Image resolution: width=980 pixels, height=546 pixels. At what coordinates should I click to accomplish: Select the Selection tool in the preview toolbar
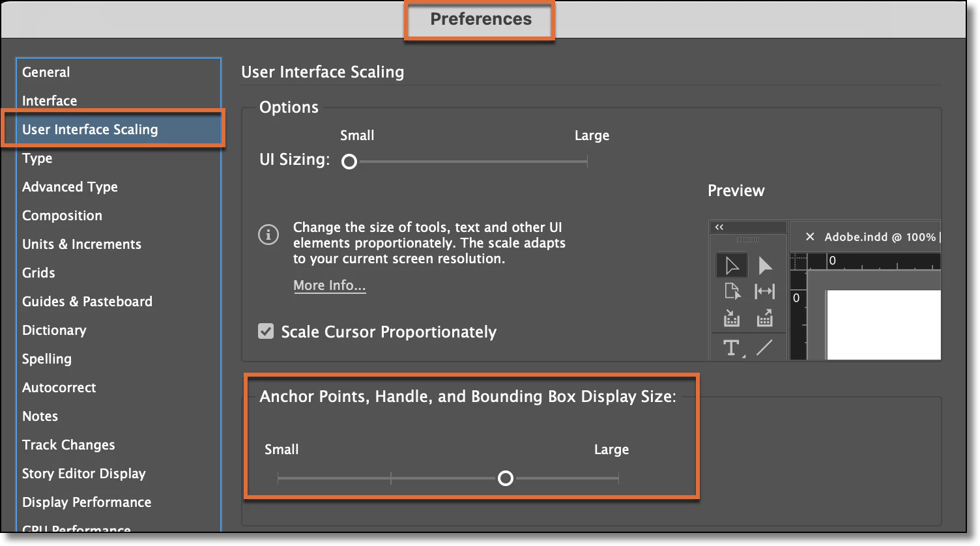tap(732, 265)
